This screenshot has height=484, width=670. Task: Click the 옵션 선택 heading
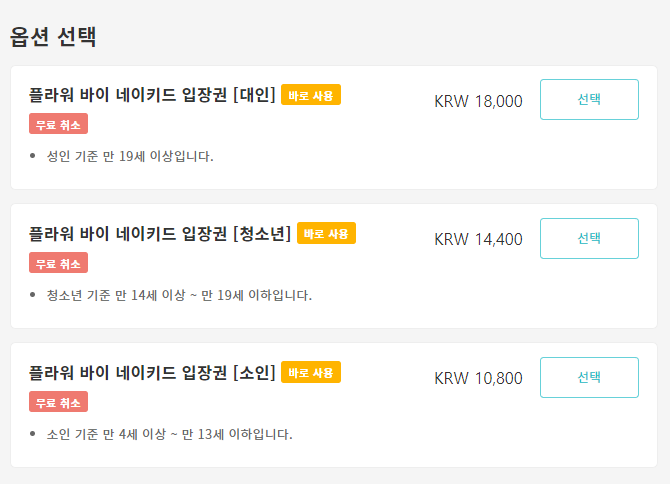click(x=53, y=37)
